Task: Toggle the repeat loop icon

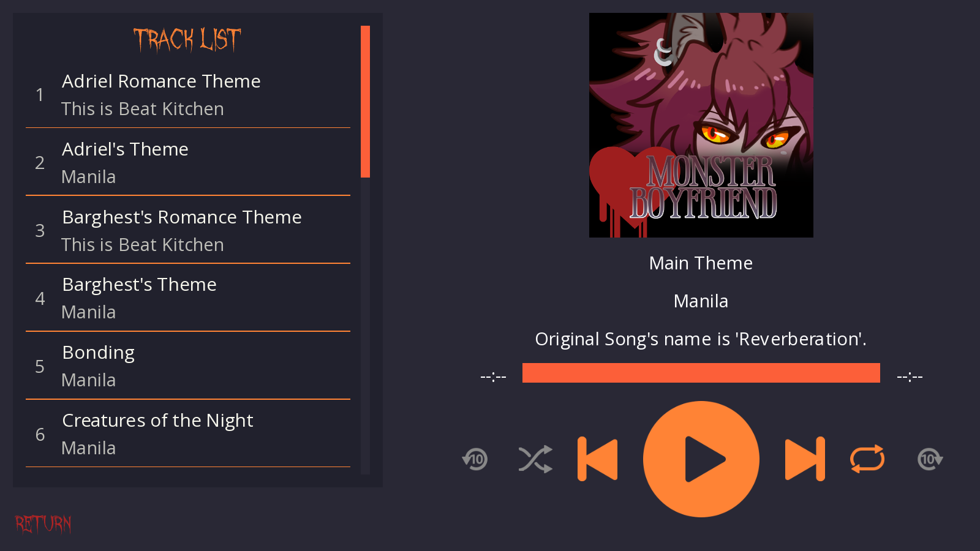Action: click(x=867, y=459)
